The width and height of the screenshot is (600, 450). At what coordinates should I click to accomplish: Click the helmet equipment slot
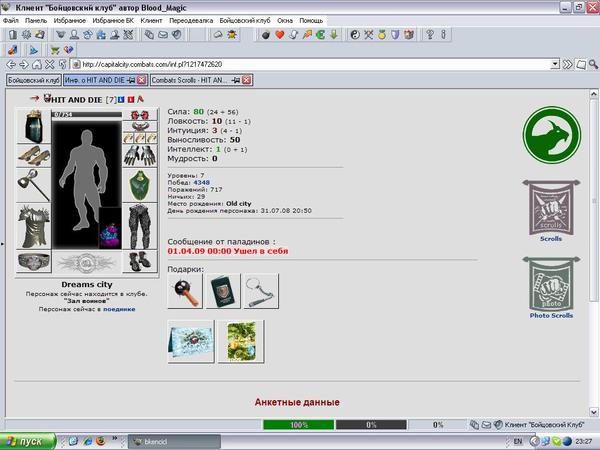point(34,126)
